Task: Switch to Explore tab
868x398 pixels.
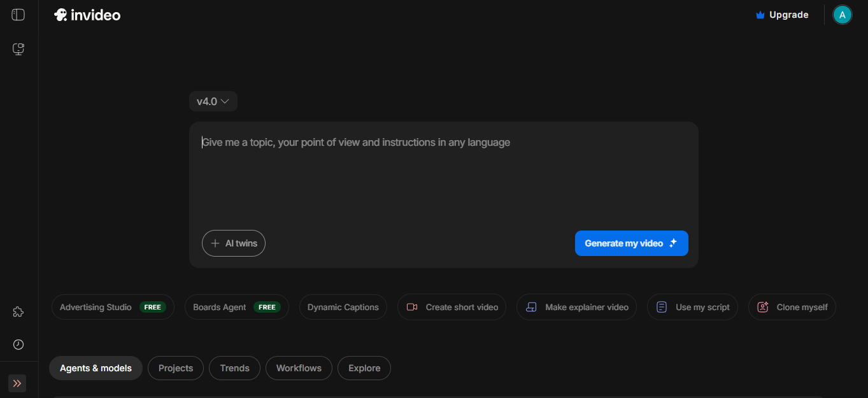Action: 364,368
